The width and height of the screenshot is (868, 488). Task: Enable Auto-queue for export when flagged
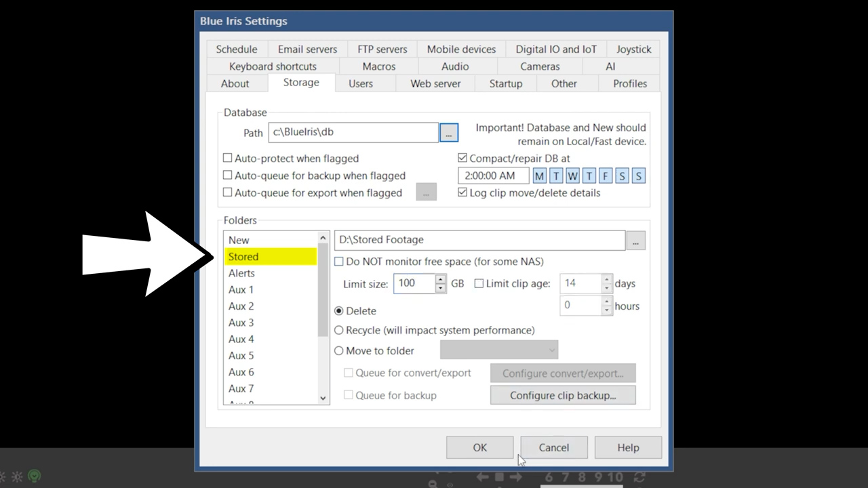[x=228, y=192]
